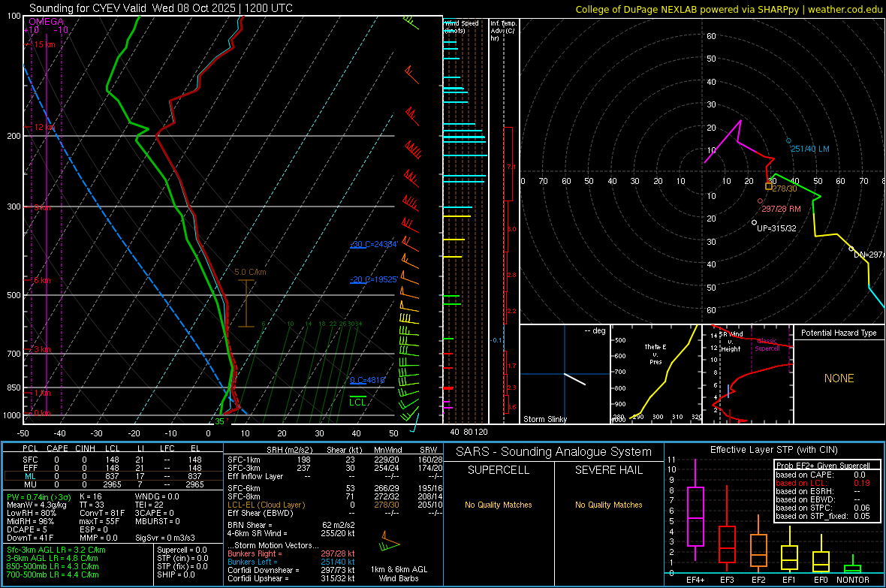Click the '15 km' height marker
This screenshot has height=588, width=886.
pos(44,44)
